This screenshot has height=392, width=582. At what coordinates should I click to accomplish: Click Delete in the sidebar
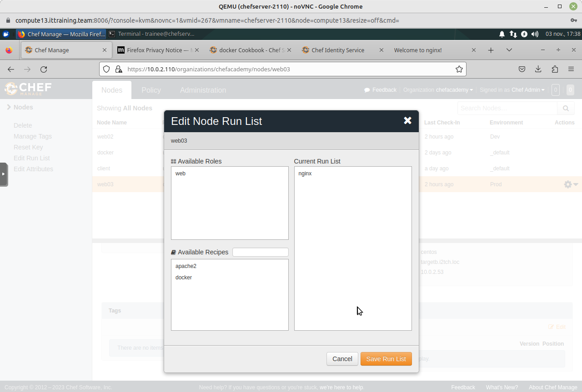tap(23, 125)
